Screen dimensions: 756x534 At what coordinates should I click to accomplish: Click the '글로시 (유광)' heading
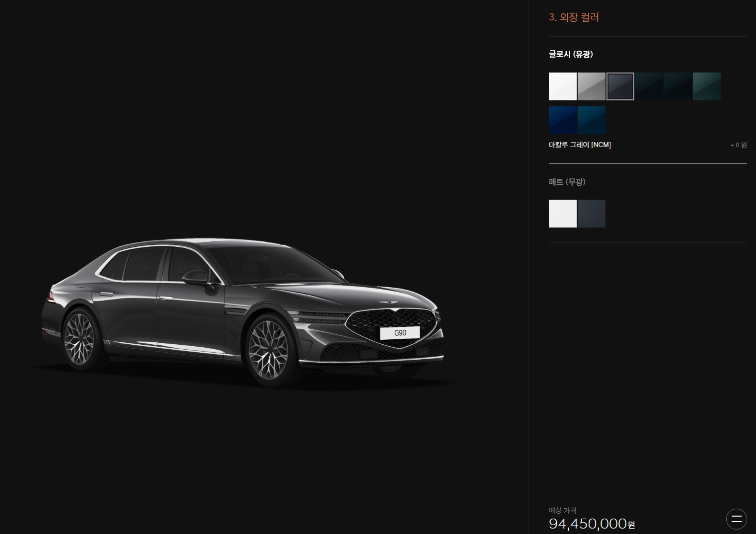click(571, 54)
